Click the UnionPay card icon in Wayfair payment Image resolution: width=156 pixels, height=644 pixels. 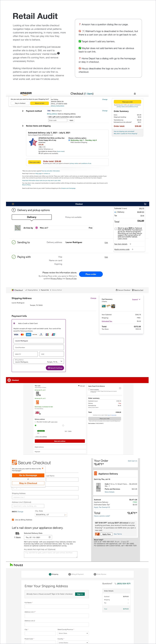tap(53, 334)
